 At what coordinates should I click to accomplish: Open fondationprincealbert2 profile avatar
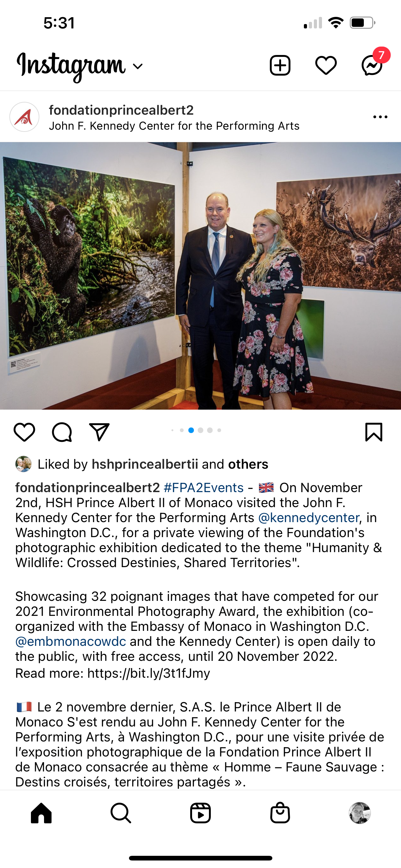pos(24,117)
